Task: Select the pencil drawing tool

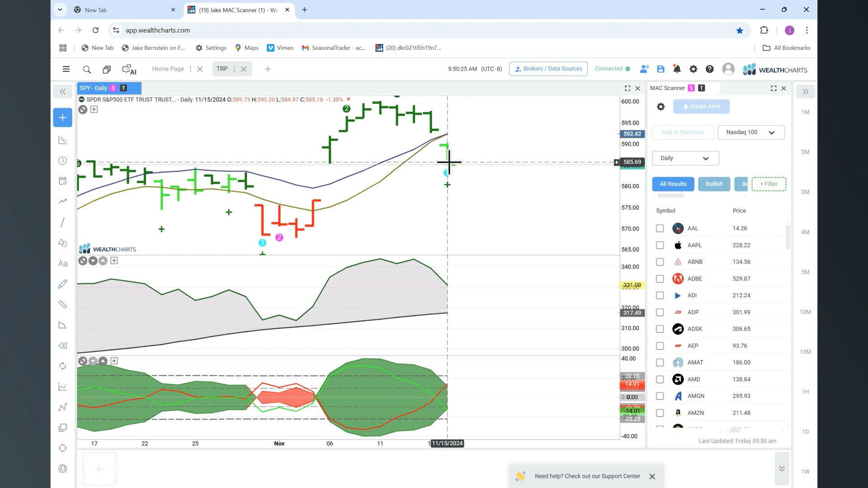Action: point(63,284)
